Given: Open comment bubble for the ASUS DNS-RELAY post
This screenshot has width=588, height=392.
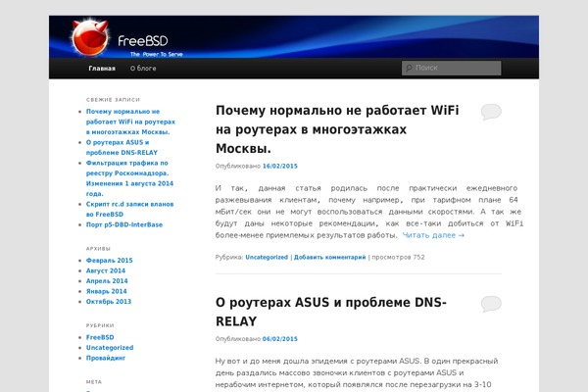Looking at the screenshot, I should (491, 304).
